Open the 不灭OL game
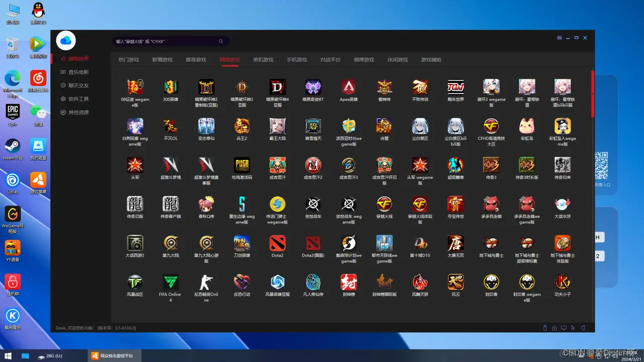Image resolution: width=644 pixels, height=362 pixels. tap(171, 126)
